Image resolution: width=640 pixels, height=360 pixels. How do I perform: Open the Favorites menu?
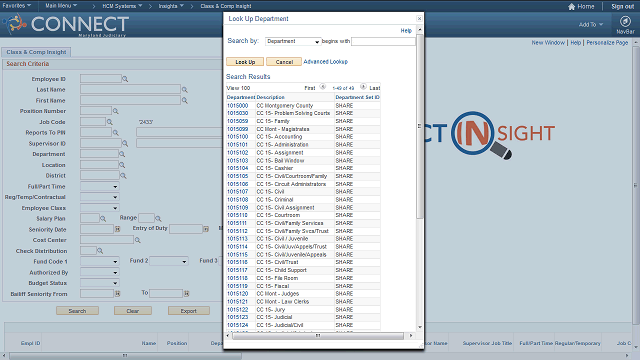17,6
